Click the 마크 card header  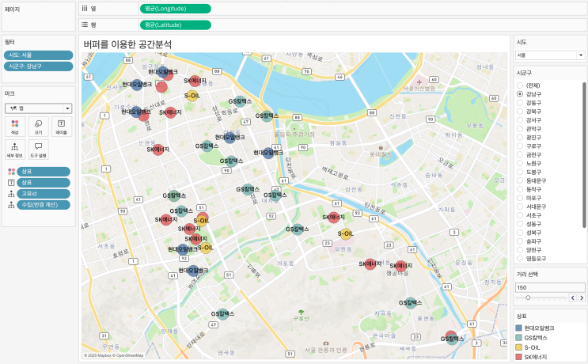tap(9, 93)
